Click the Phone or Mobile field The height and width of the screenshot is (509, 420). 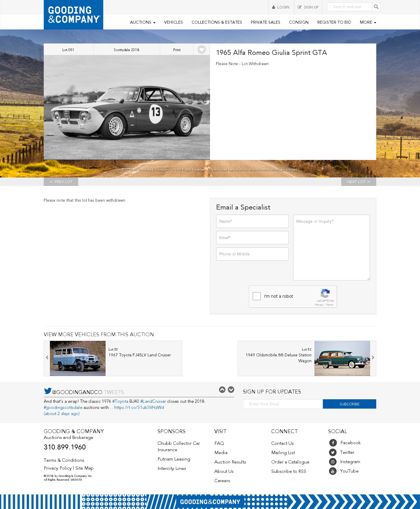click(x=252, y=254)
